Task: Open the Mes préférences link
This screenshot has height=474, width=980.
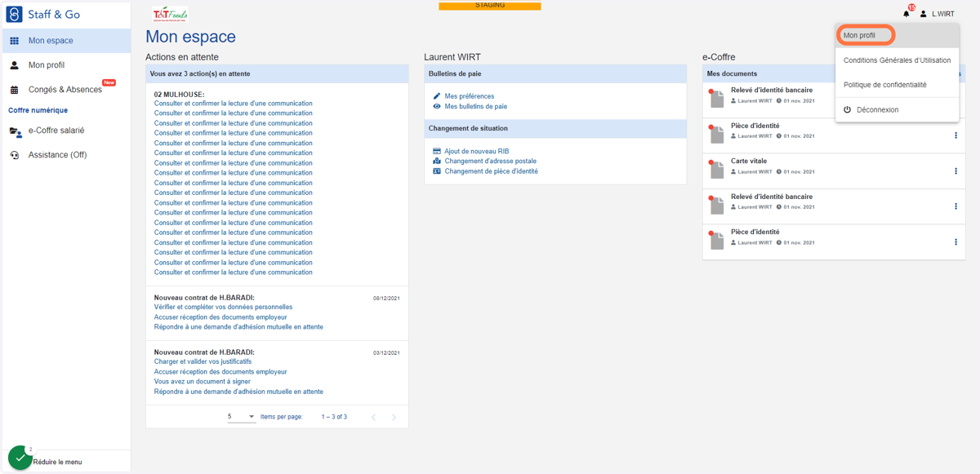Action: tap(469, 96)
